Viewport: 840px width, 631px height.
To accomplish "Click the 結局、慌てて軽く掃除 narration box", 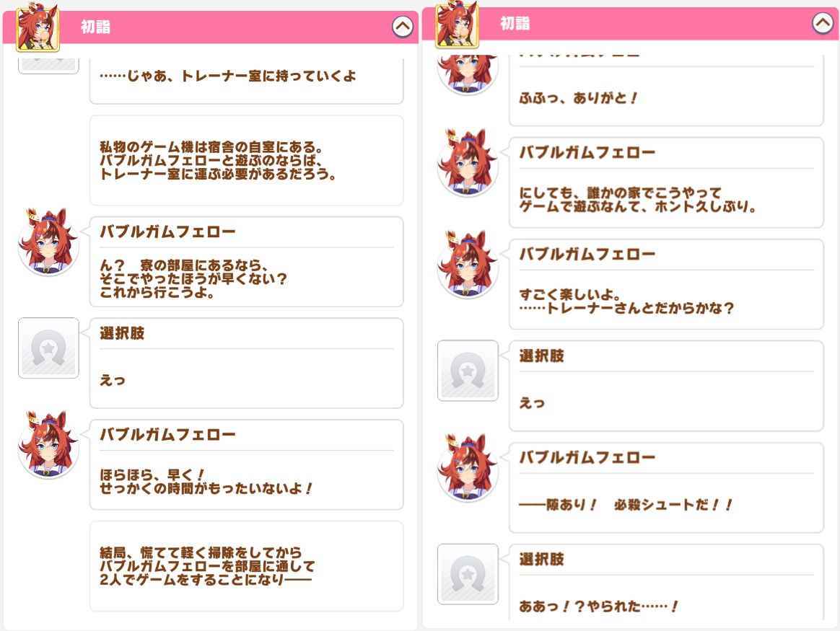I will pyautogui.click(x=246, y=566).
